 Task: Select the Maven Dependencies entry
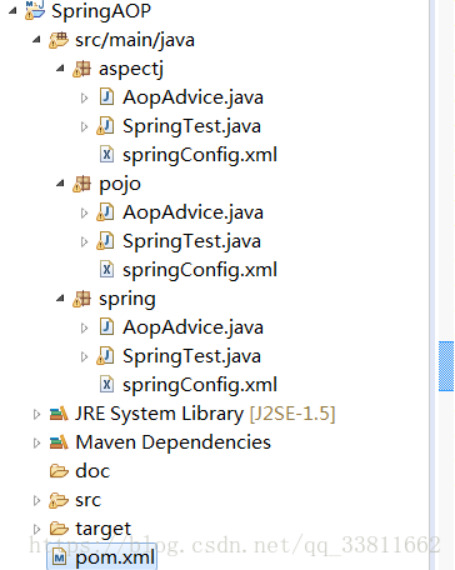pos(173,443)
